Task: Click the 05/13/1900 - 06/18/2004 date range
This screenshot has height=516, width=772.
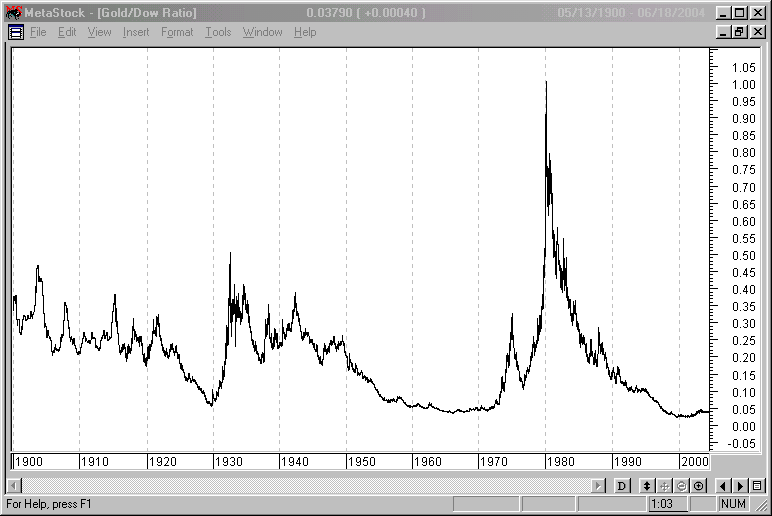Action: [x=631, y=13]
